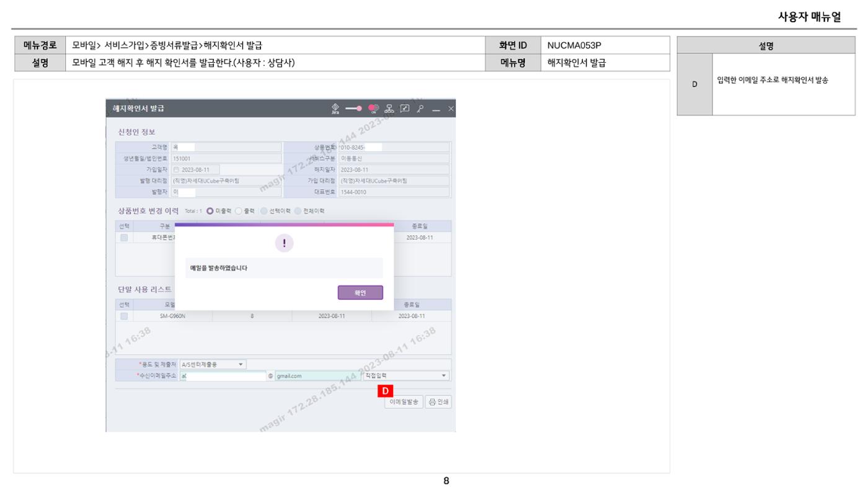This screenshot has height=489, width=868.
Task: Click the memo/edit note icon in title bar
Action: point(405,108)
